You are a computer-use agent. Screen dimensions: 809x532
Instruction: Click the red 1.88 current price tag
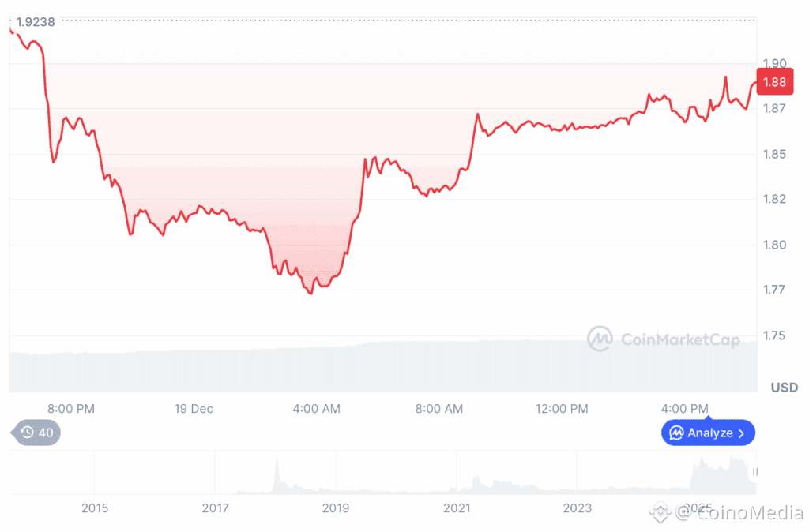[774, 82]
